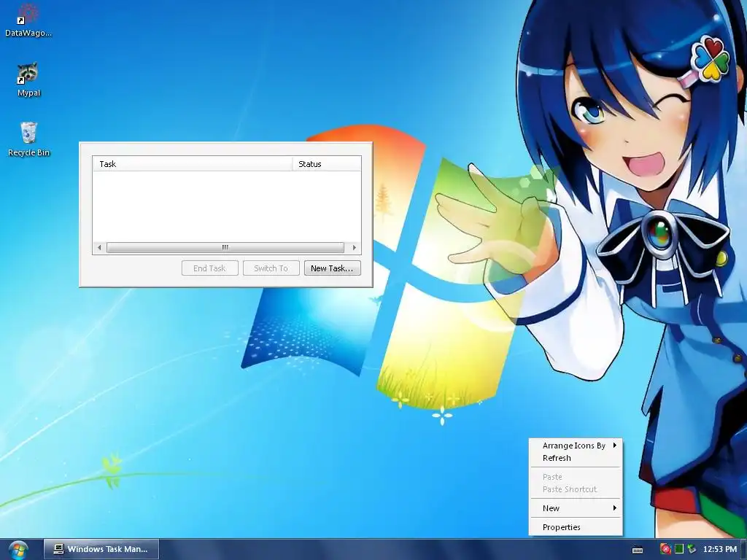Activate Windows Task Manager taskbar button

pyautogui.click(x=101, y=549)
